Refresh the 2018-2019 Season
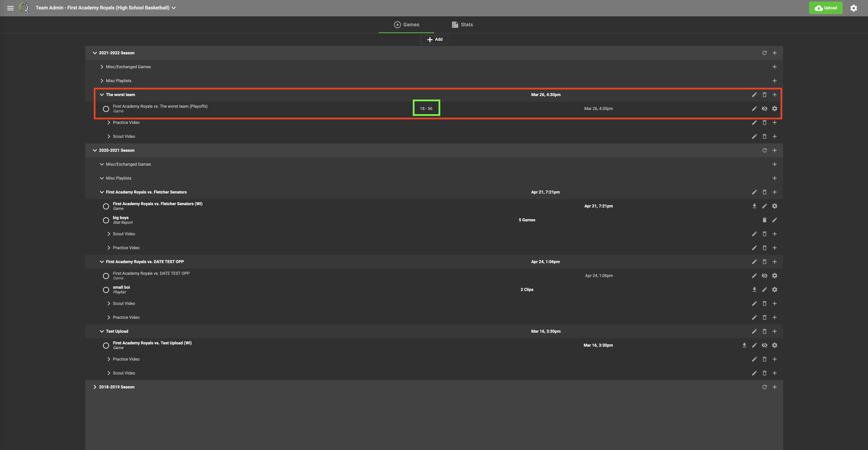 (x=765, y=387)
